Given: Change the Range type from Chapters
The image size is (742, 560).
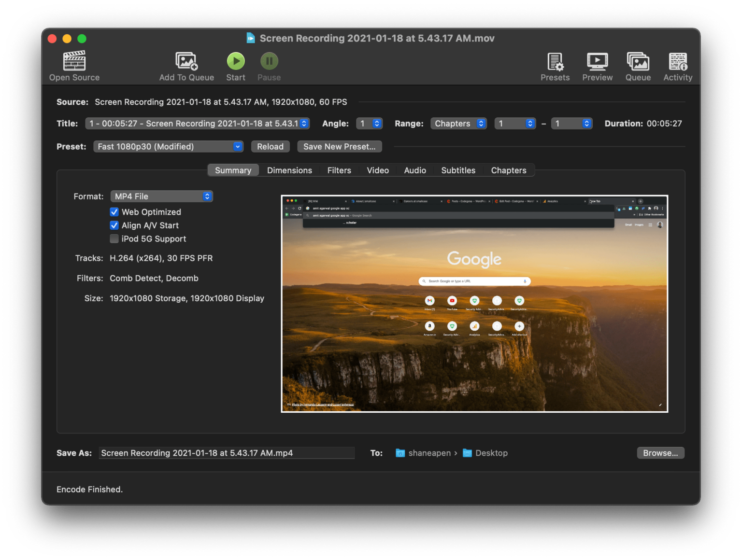Looking at the screenshot, I should point(458,124).
